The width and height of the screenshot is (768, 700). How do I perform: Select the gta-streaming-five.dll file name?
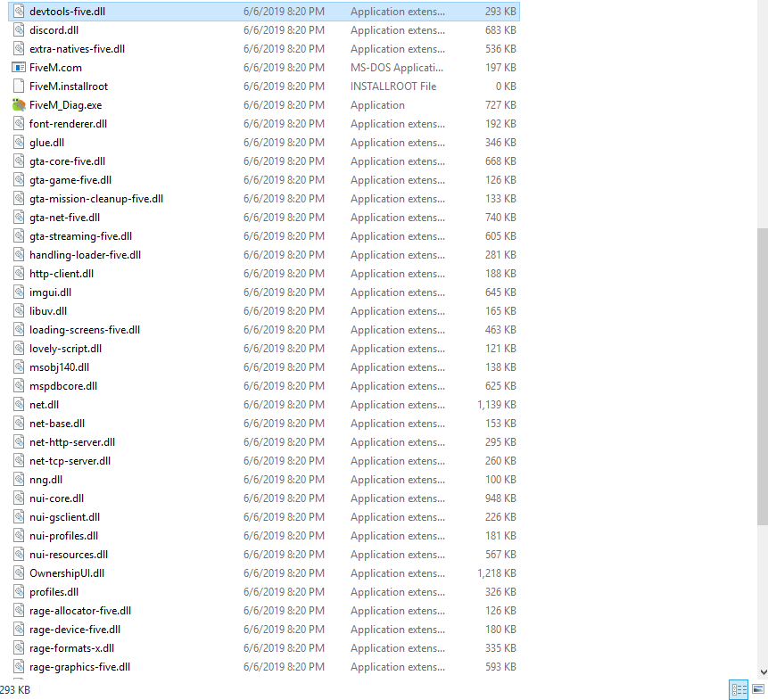pos(80,236)
